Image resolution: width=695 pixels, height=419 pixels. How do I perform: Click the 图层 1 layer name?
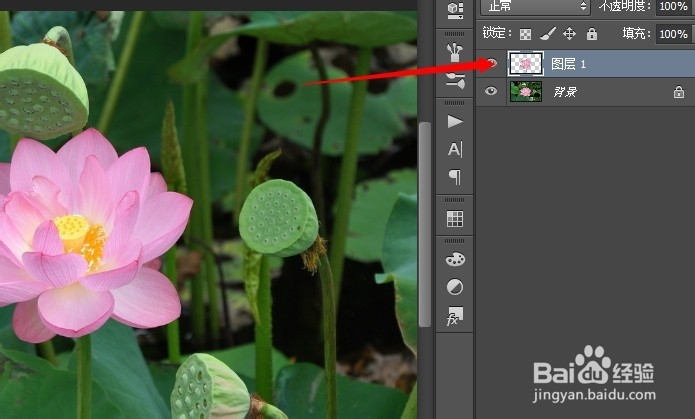568,64
